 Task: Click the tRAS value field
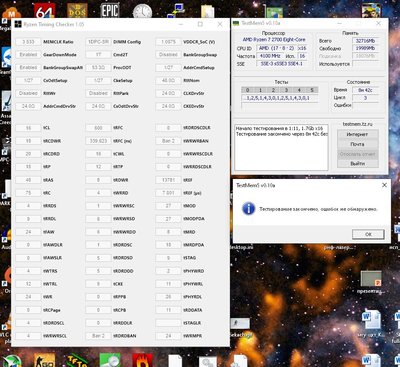click(28, 180)
